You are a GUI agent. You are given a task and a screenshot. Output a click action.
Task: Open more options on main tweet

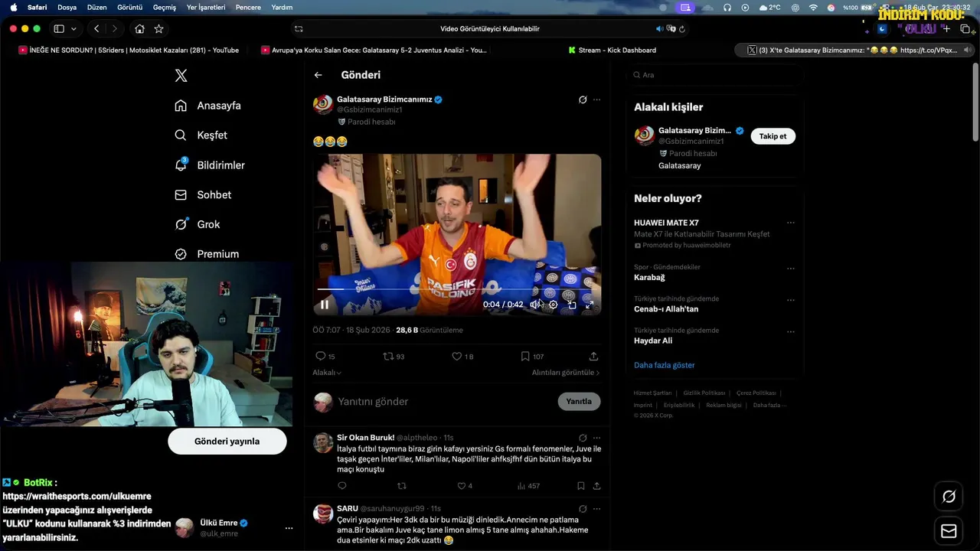click(597, 99)
